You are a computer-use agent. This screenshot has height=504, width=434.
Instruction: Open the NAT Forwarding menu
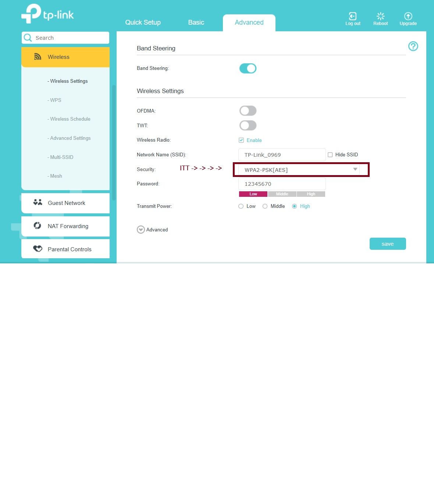tap(65, 226)
